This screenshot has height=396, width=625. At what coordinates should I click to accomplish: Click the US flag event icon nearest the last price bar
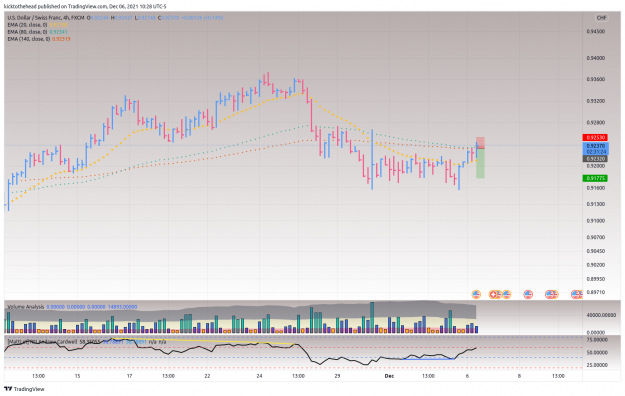click(476, 294)
